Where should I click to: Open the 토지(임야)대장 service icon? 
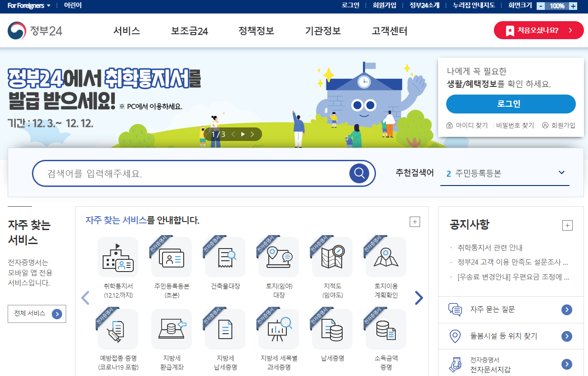[279, 257]
